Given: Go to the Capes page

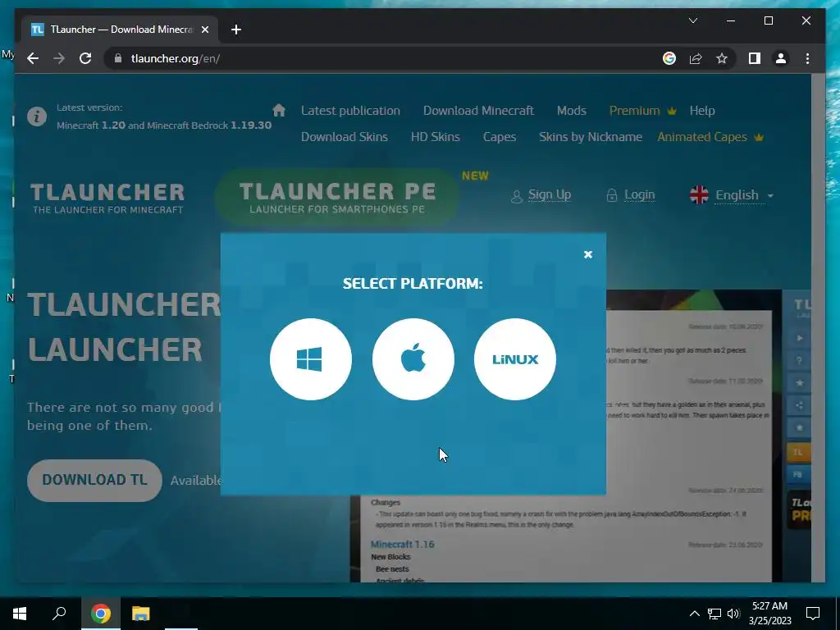Looking at the screenshot, I should (x=500, y=137).
